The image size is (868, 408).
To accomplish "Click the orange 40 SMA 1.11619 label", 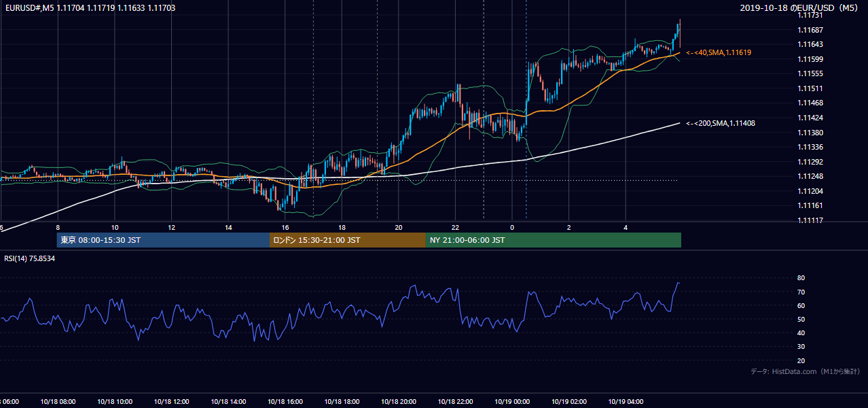I will (x=719, y=52).
